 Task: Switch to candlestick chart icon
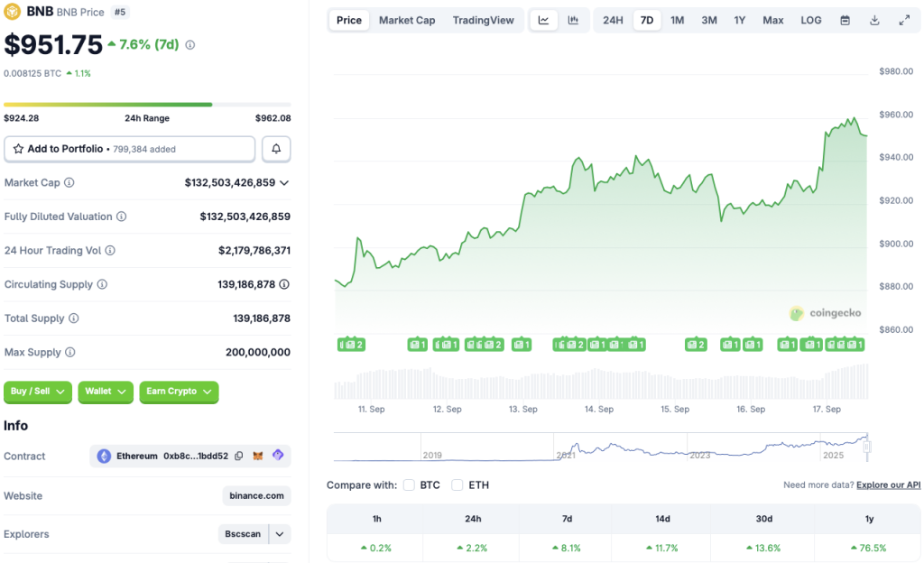[573, 20]
